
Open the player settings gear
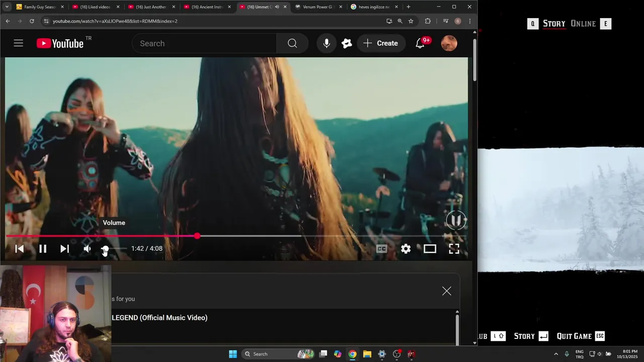coord(406,248)
